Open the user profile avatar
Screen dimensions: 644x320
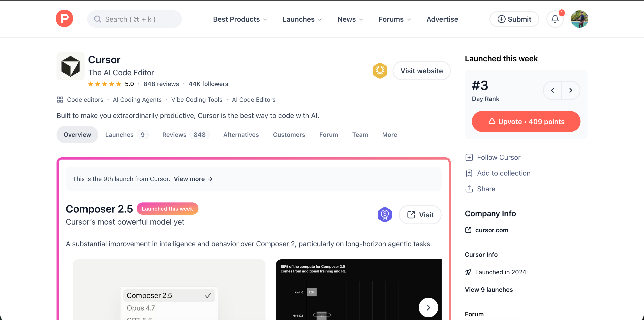(x=579, y=19)
